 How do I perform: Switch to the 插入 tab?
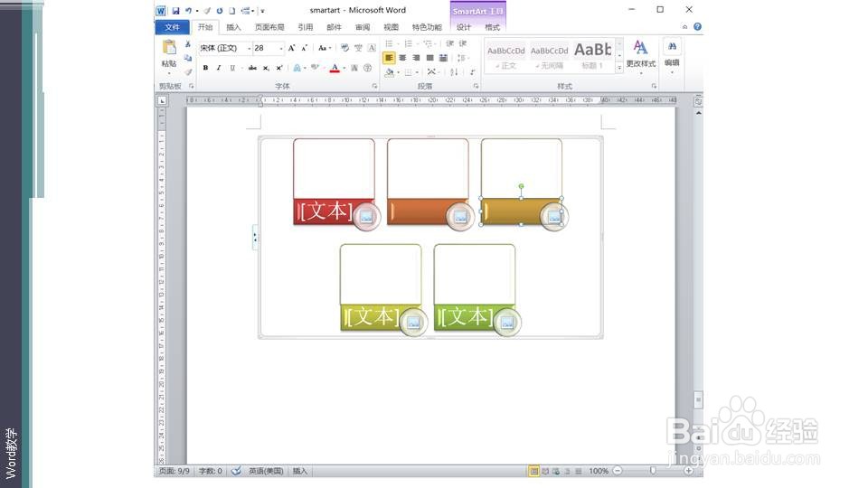click(x=233, y=27)
